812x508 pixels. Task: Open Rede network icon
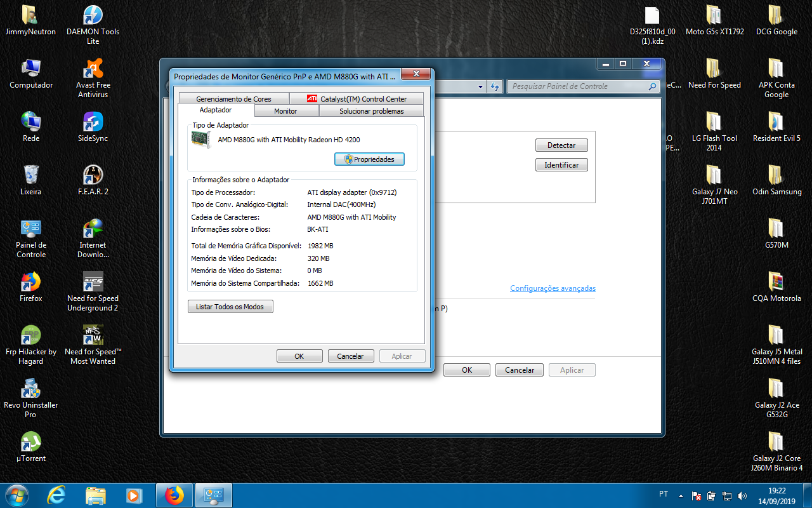click(x=31, y=127)
